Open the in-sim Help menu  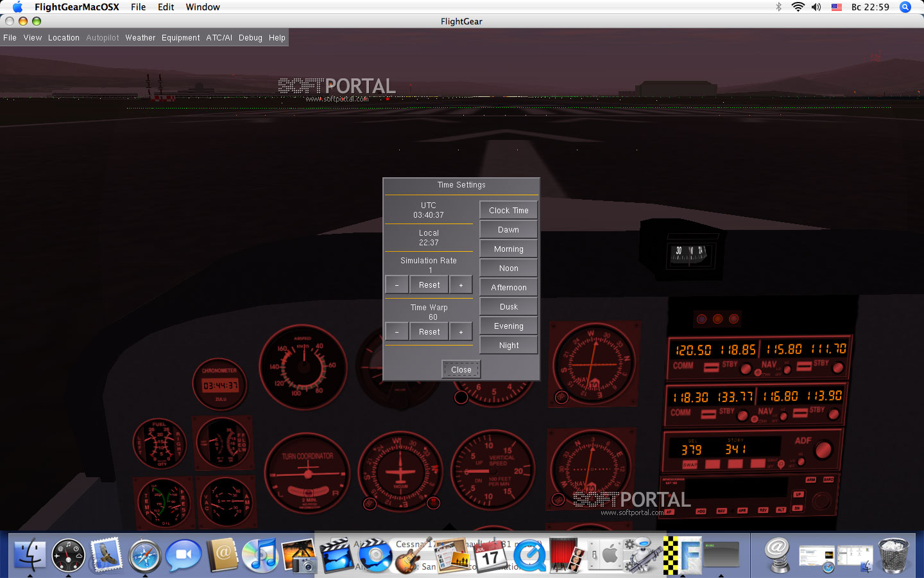pos(277,38)
